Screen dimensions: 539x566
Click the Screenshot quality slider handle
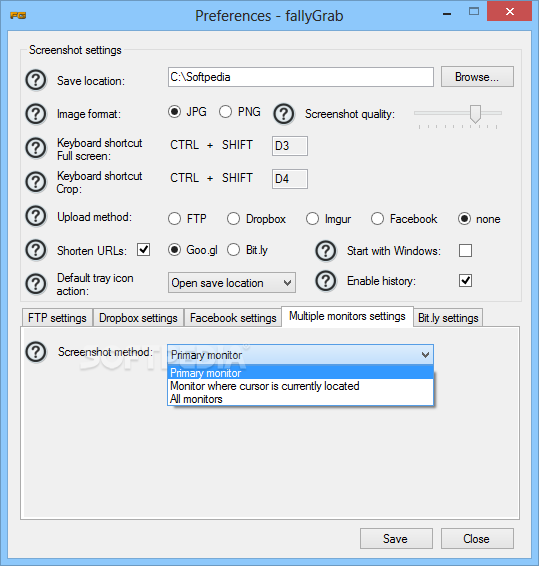[475, 114]
